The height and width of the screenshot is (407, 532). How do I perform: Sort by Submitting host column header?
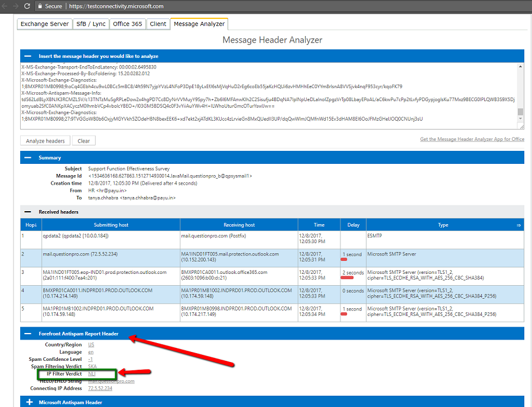(x=111, y=225)
